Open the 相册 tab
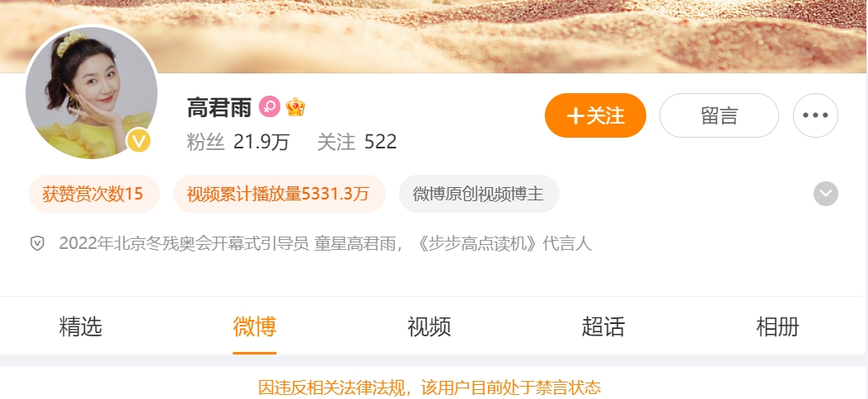 (x=778, y=326)
